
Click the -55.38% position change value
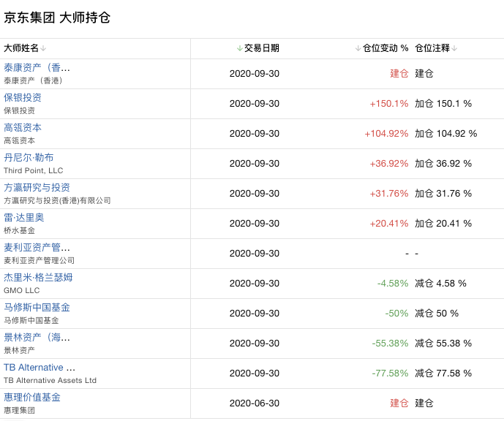(x=390, y=343)
